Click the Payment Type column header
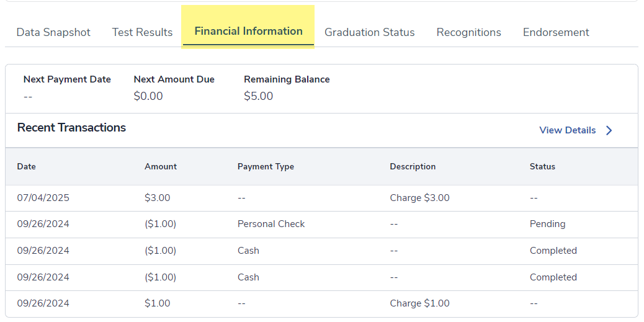The image size is (644, 322). point(266,166)
